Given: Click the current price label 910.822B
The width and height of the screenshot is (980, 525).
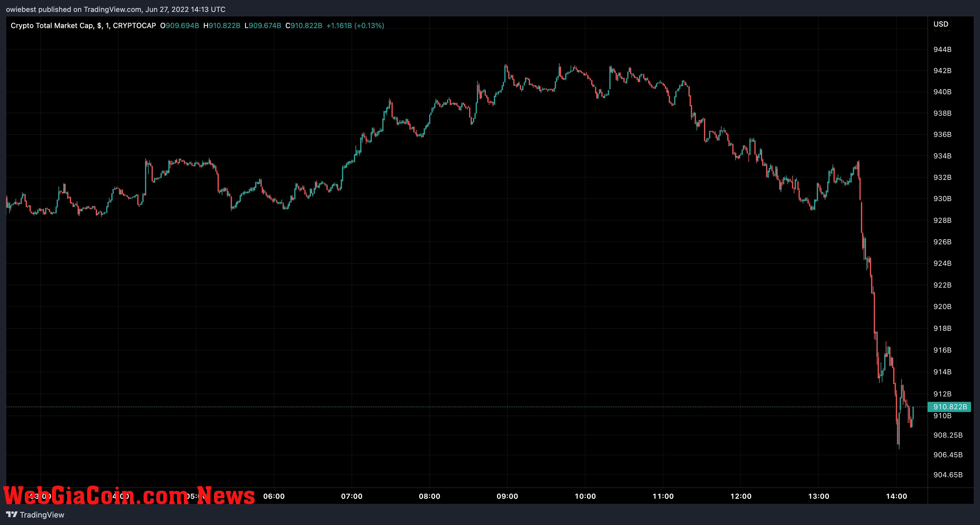Looking at the screenshot, I should [950, 407].
